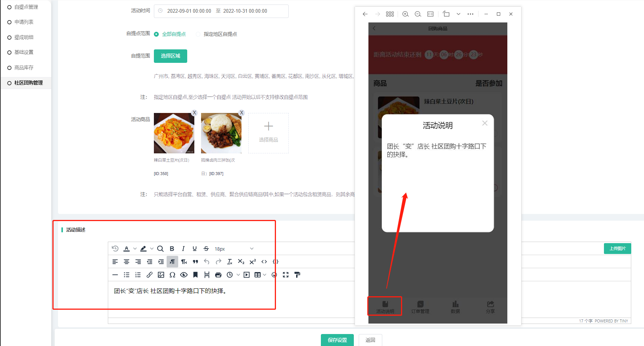Insert a numbered list
The width and height of the screenshot is (644, 346).
[138, 275]
